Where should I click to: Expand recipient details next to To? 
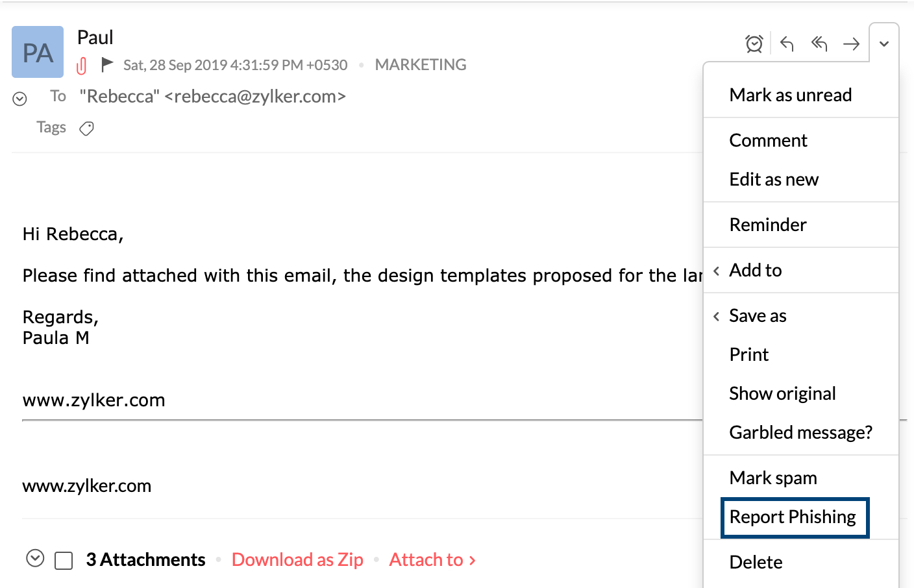[20, 99]
